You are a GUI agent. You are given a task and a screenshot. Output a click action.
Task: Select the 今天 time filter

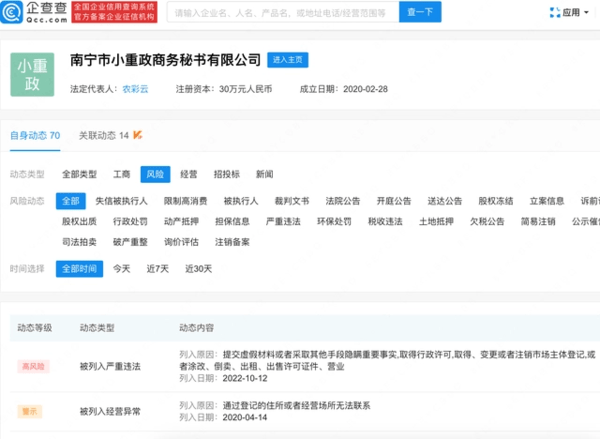[x=122, y=269]
